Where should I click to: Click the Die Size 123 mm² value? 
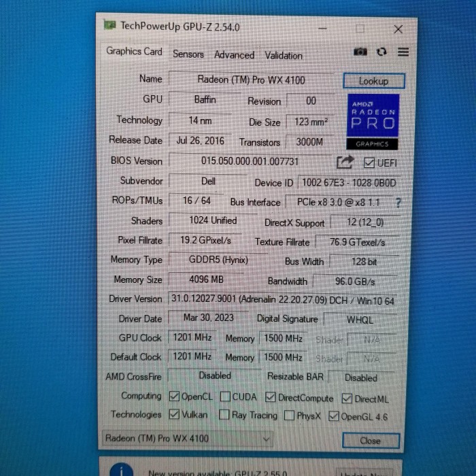click(x=311, y=122)
